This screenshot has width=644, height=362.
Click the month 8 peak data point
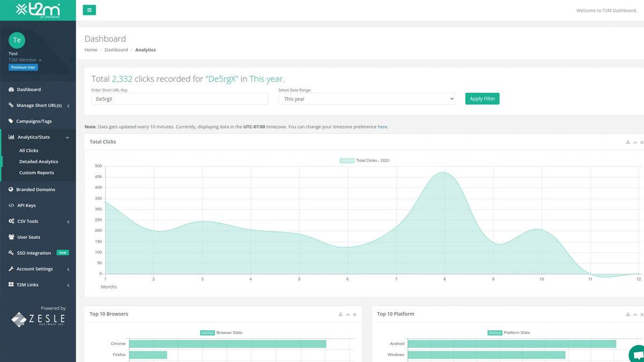tap(444, 173)
